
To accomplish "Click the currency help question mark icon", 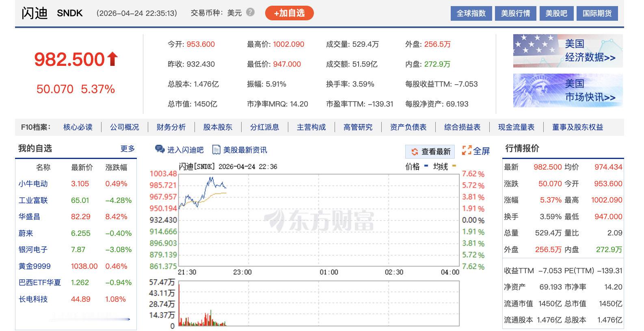I will click(x=251, y=12).
